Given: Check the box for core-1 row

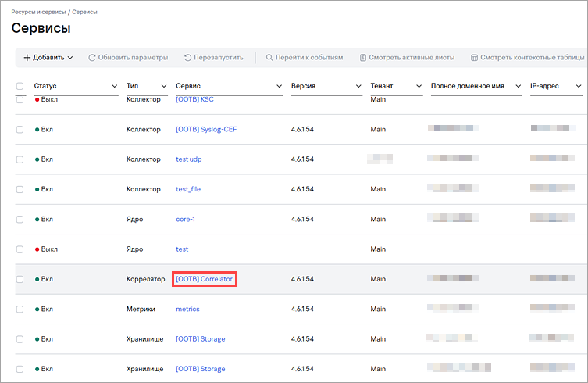Looking at the screenshot, I should point(20,220).
